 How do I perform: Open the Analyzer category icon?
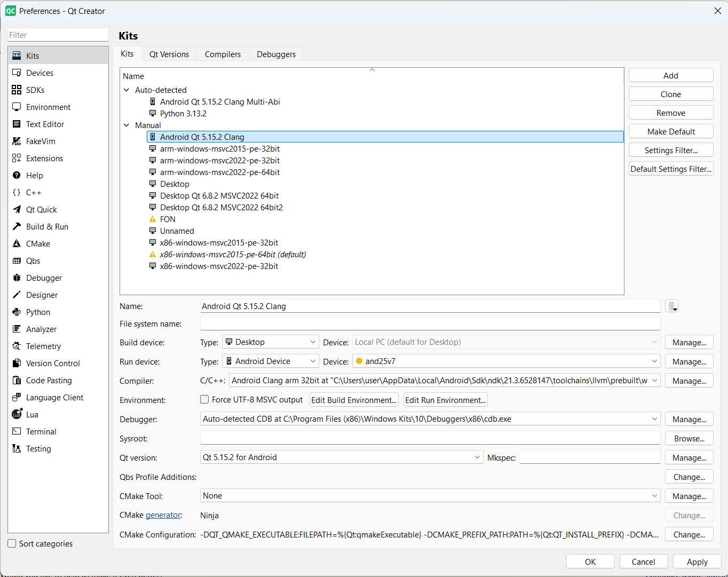[x=17, y=329]
